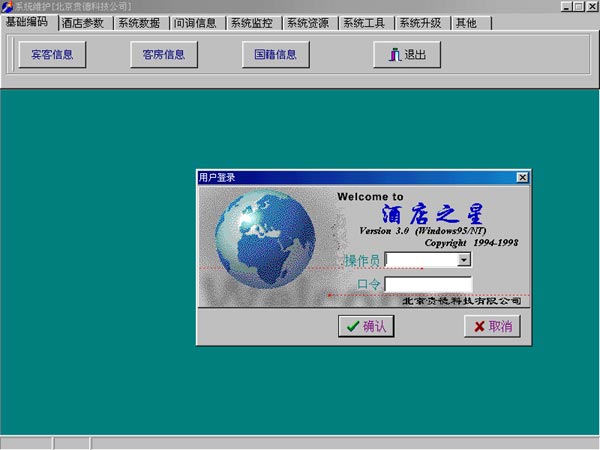
Task: Open the 系统监控 tab
Action: pyautogui.click(x=254, y=23)
